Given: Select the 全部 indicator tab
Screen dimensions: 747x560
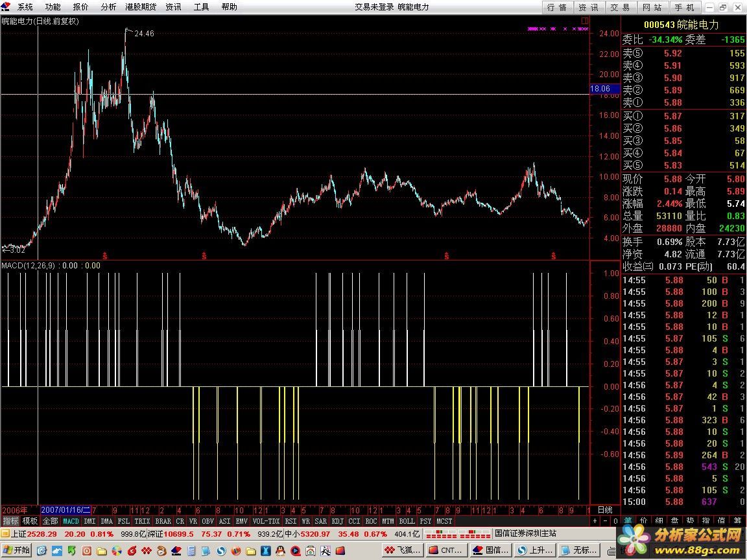Looking at the screenshot, I should [50, 521].
